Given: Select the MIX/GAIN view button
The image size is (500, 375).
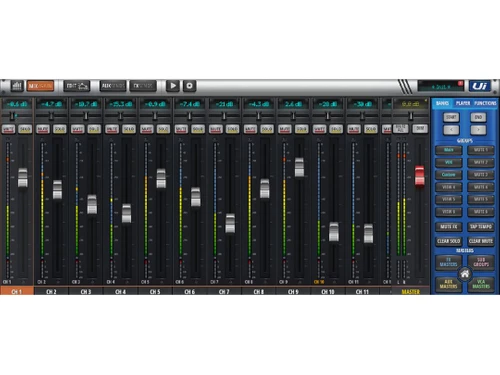Looking at the screenshot, I should click(40, 86).
